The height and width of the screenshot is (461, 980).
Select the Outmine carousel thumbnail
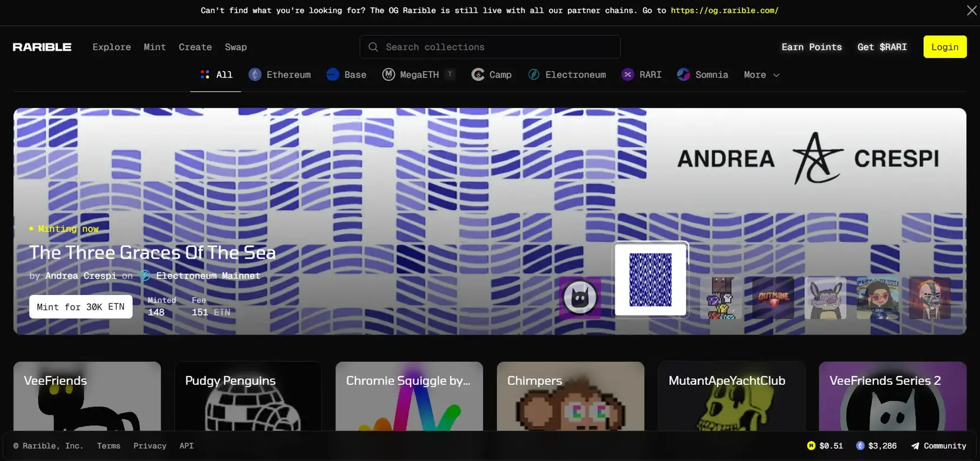773,298
